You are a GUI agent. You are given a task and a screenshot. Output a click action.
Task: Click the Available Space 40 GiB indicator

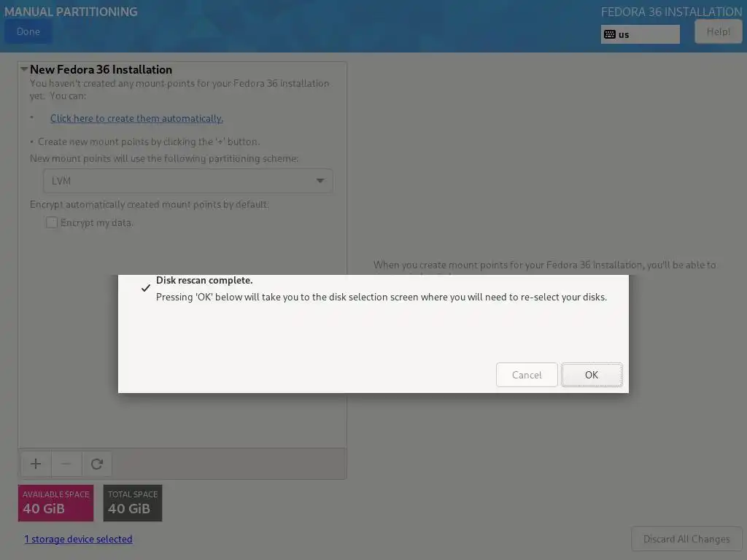55,503
